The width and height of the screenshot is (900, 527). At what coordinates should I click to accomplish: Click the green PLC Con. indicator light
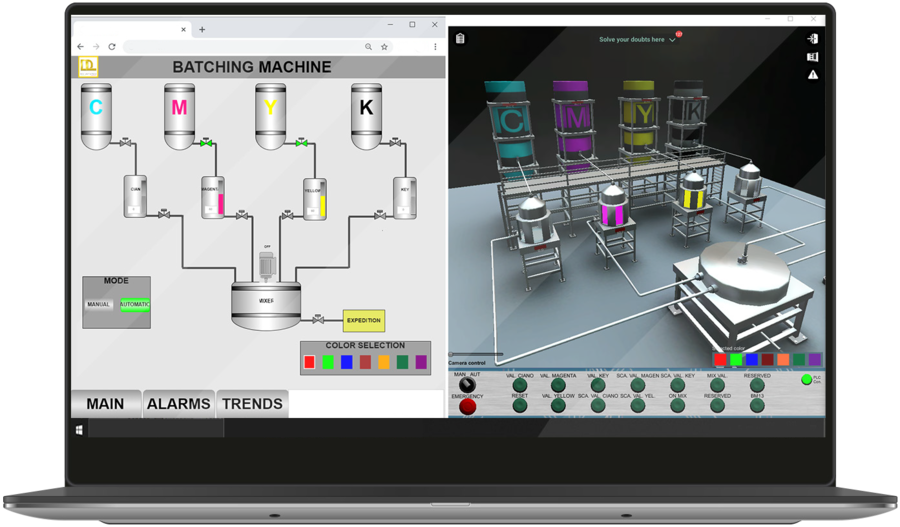tap(806, 379)
